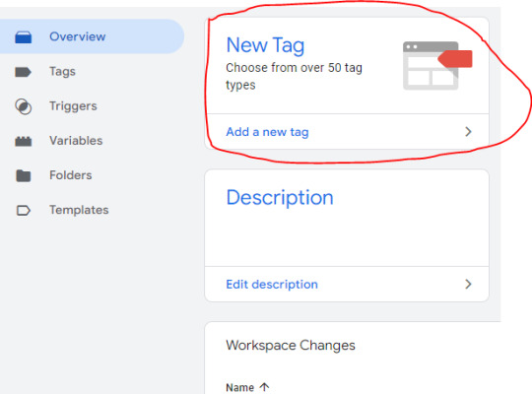The image size is (532, 394).
Task: Go to the Templates section
Action: pyautogui.click(x=79, y=210)
